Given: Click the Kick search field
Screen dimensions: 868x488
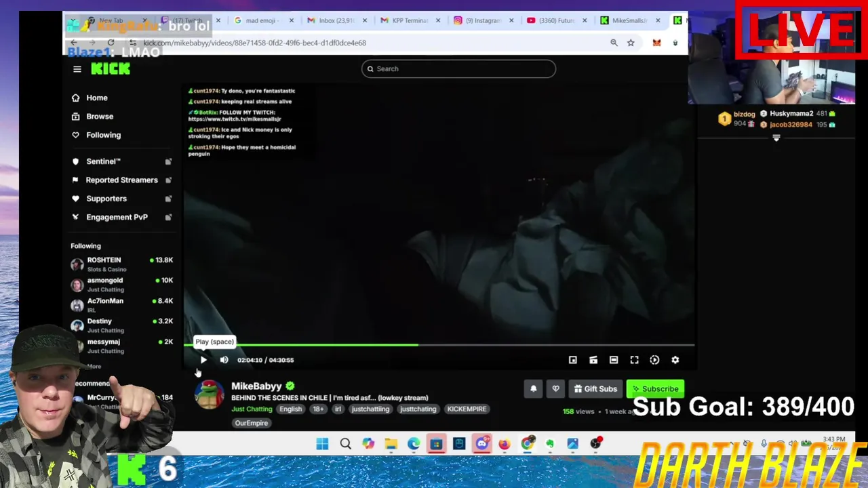Looking at the screenshot, I should [458, 68].
